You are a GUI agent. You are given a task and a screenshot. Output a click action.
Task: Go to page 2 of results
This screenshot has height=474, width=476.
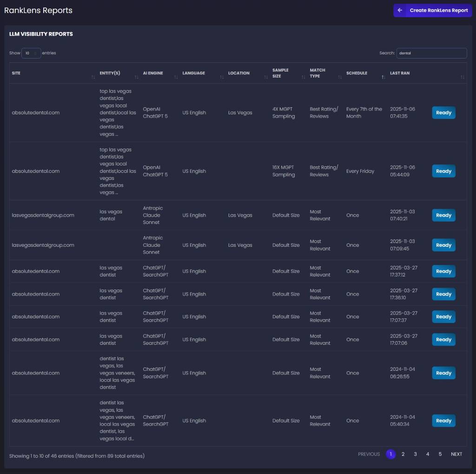coord(403,454)
